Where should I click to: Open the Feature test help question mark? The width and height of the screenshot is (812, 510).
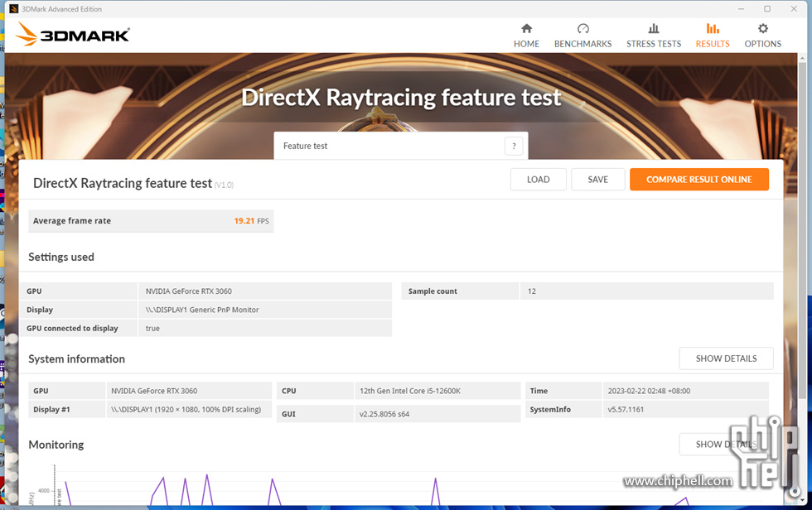pos(514,147)
